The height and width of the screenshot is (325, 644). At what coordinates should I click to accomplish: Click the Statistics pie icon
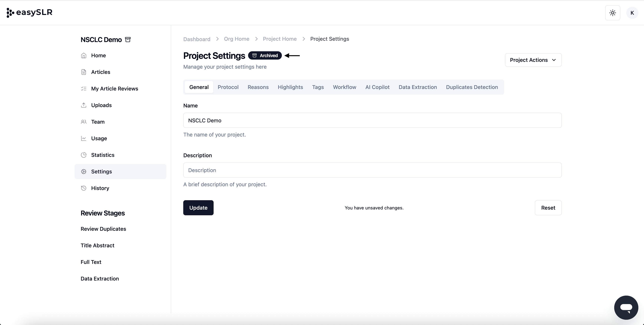(84, 155)
